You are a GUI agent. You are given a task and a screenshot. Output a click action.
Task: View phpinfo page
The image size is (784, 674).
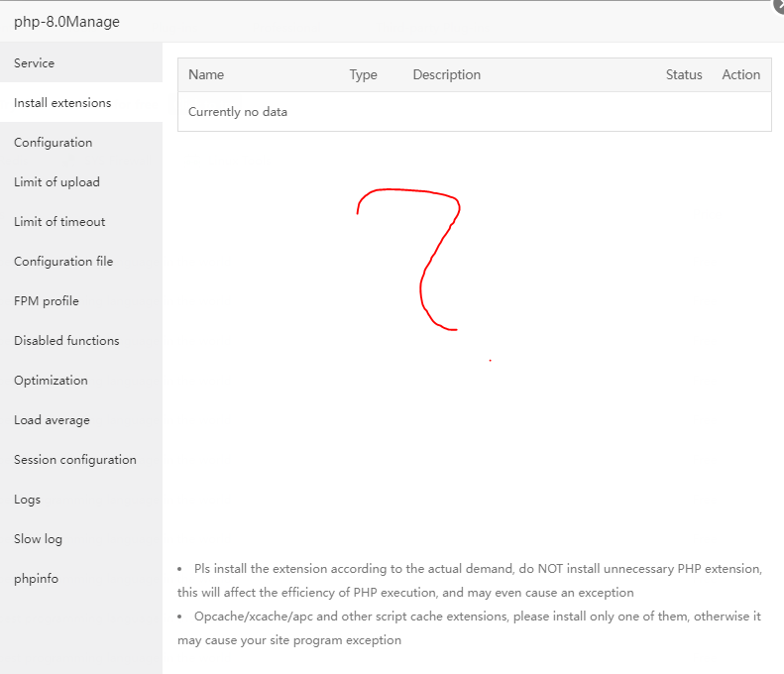point(36,579)
